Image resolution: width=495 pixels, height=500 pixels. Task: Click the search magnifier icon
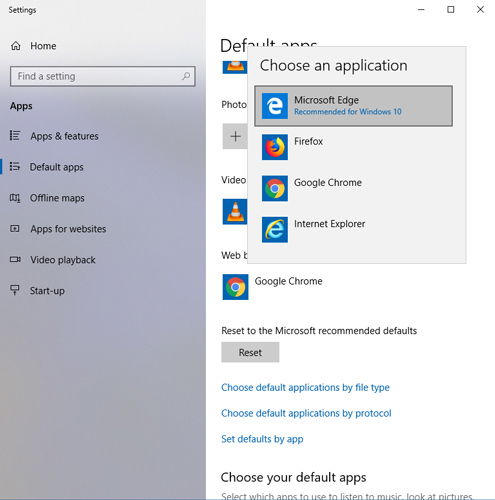click(186, 76)
